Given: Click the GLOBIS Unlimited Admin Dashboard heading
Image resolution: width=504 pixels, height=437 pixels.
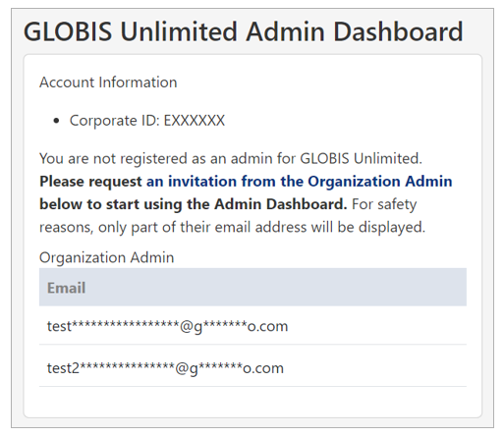Looking at the screenshot, I should [x=244, y=31].
